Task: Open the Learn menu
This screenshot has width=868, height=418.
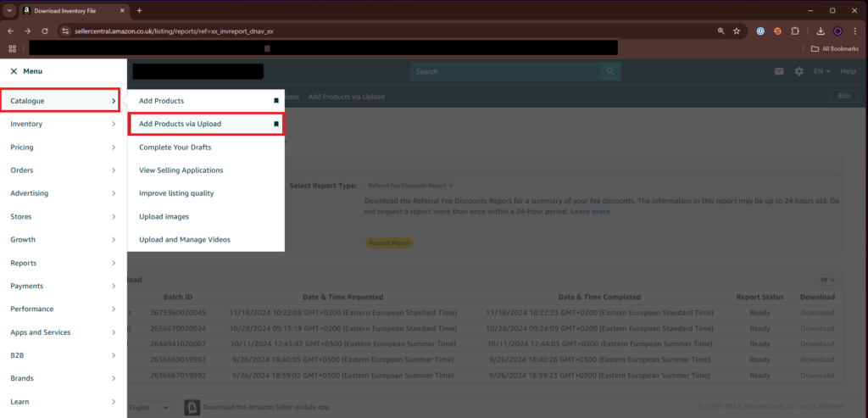Action: 63,401
